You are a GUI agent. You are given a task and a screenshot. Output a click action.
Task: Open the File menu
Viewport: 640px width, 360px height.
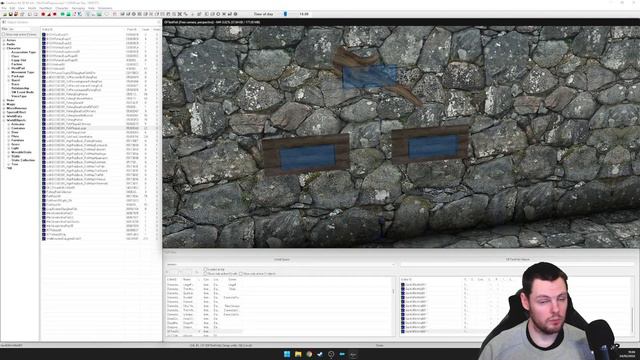tap(4, 8)
